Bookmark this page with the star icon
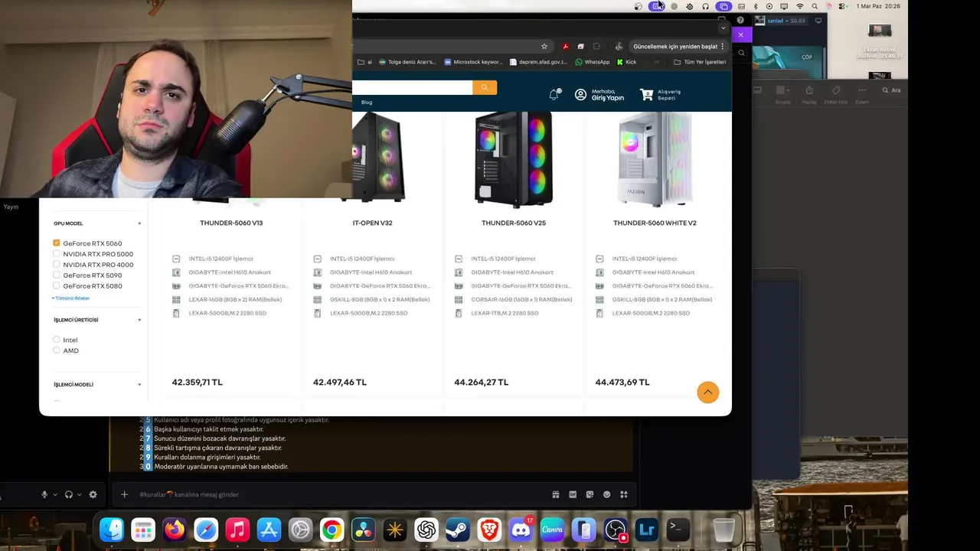 [x=544, y=47]
